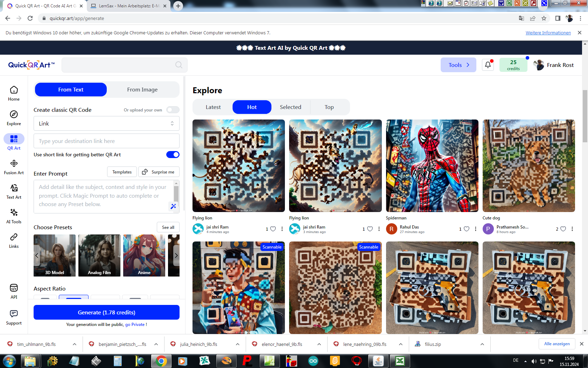This screenshot has height=368, width=588.
Task: Like the Spiderman image
Action: [467, 229]
